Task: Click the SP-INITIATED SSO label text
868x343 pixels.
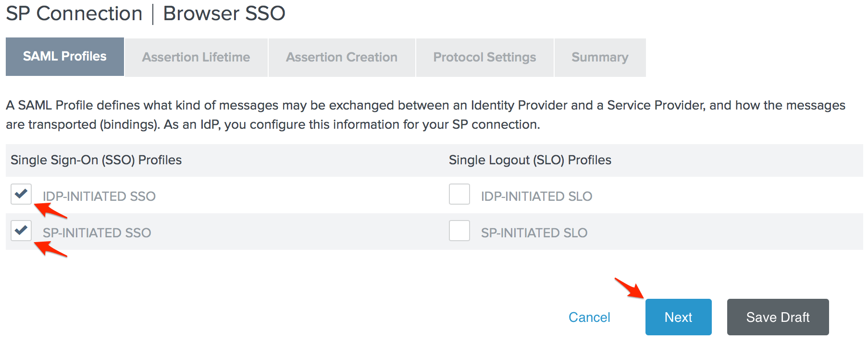Action: tap(97, 233)
